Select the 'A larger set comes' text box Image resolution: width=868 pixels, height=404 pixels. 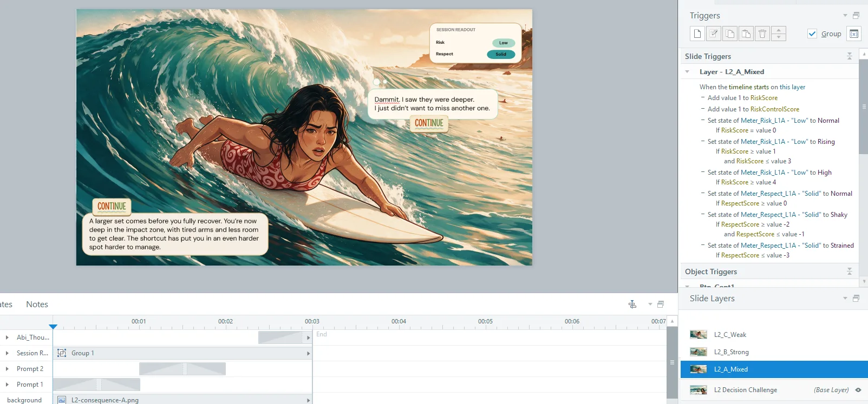175,234
